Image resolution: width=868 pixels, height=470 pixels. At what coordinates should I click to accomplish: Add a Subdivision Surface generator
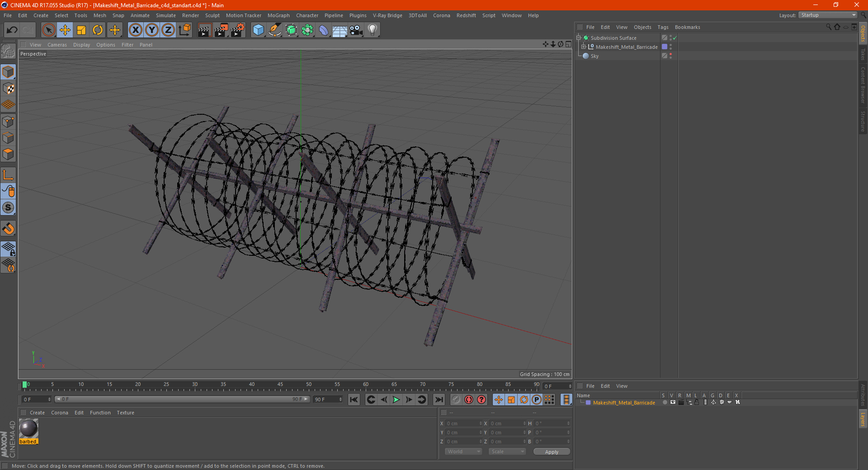pyautogui.click(x=291, y=30)
